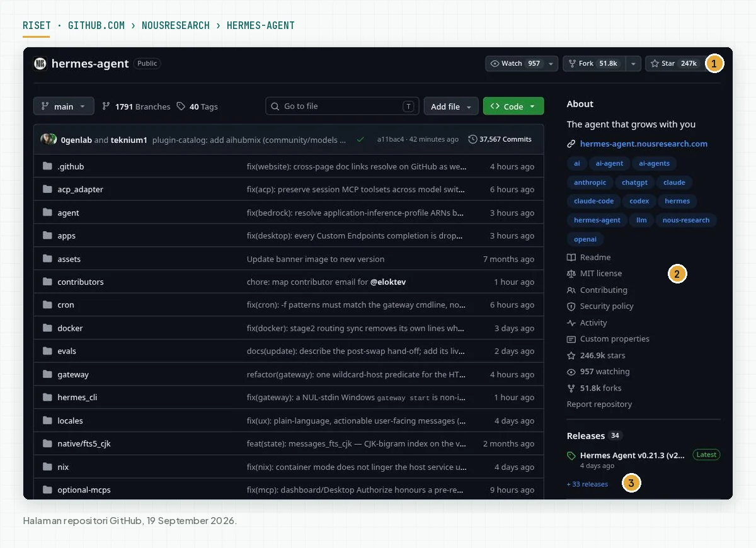Open the 'Update banner image to new version' commit
Image resolution: width=756 pixels, height=548 pixels.
[316, 259]
